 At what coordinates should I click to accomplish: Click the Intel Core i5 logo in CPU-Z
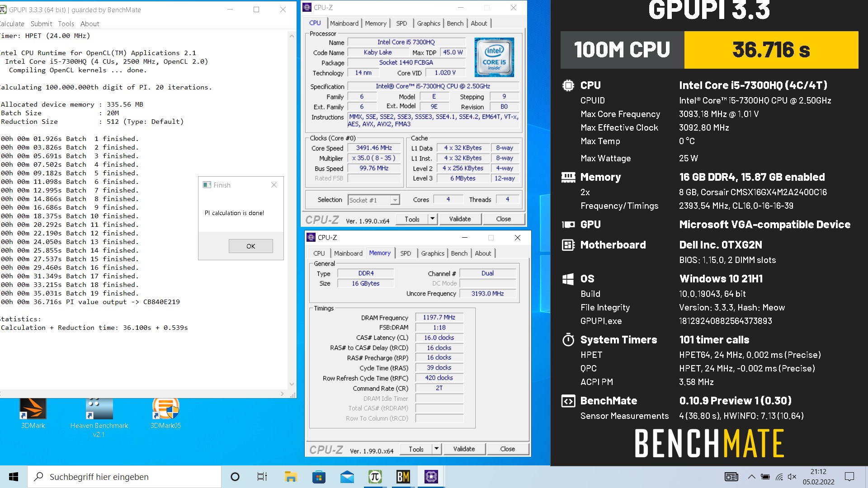[494, 57]
